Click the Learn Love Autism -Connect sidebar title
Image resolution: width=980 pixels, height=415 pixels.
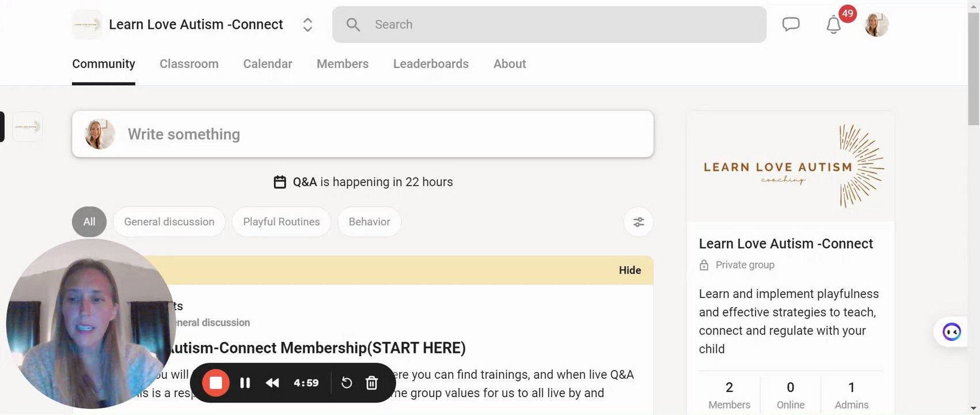click(786, 244)
